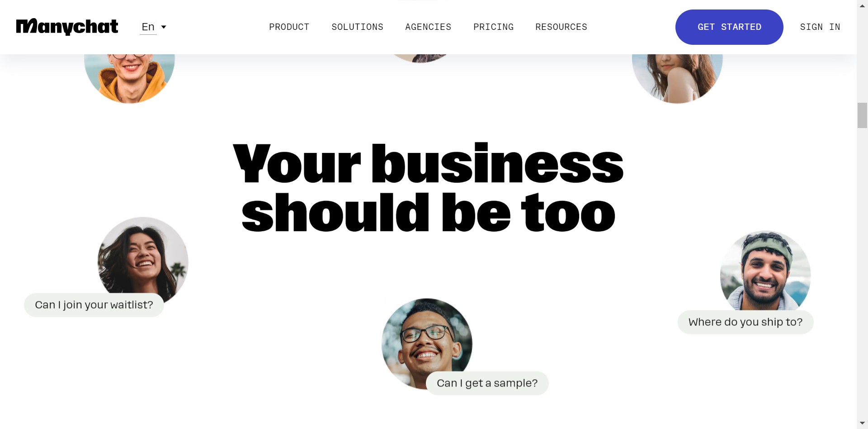Open the Agencies menu
This screenshot has height=429, width=868.
point(428,27)
